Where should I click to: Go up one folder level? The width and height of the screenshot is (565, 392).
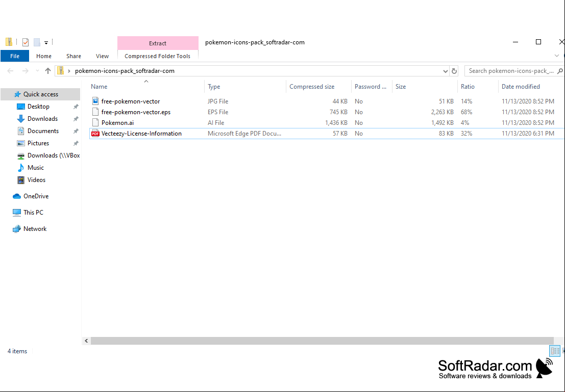(48, 71)
